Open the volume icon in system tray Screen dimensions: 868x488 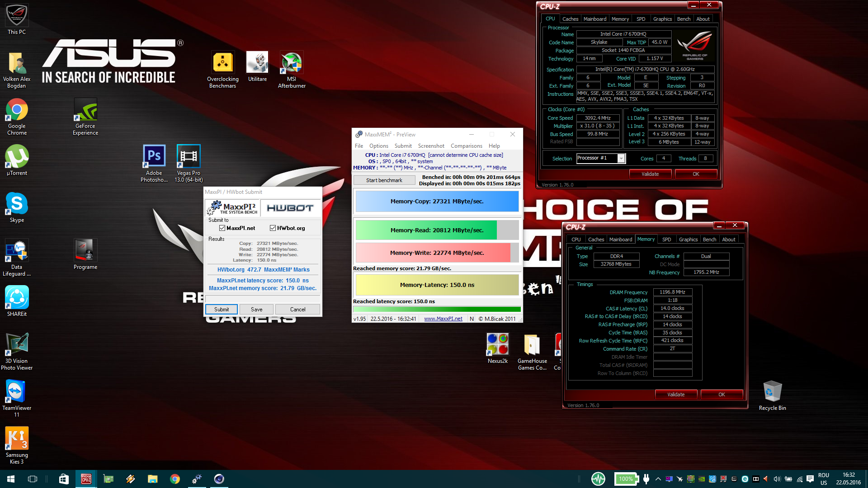777,479
